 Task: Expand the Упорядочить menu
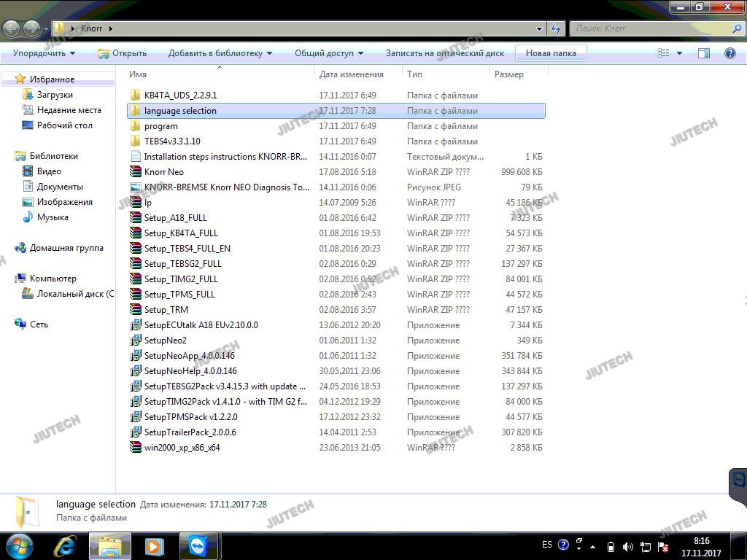pyautogui.click(x=44, y=53)
